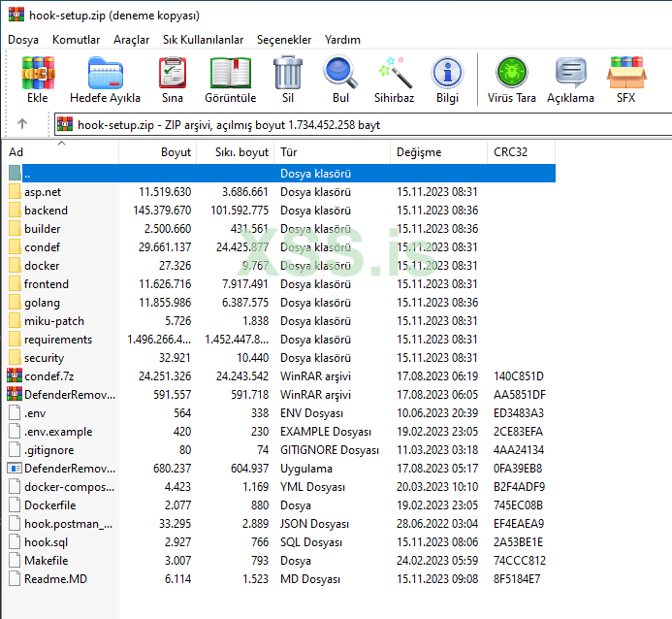Click packed size 1.452.447.8...
The image size is (672, 619).
(x=237, y=339)
